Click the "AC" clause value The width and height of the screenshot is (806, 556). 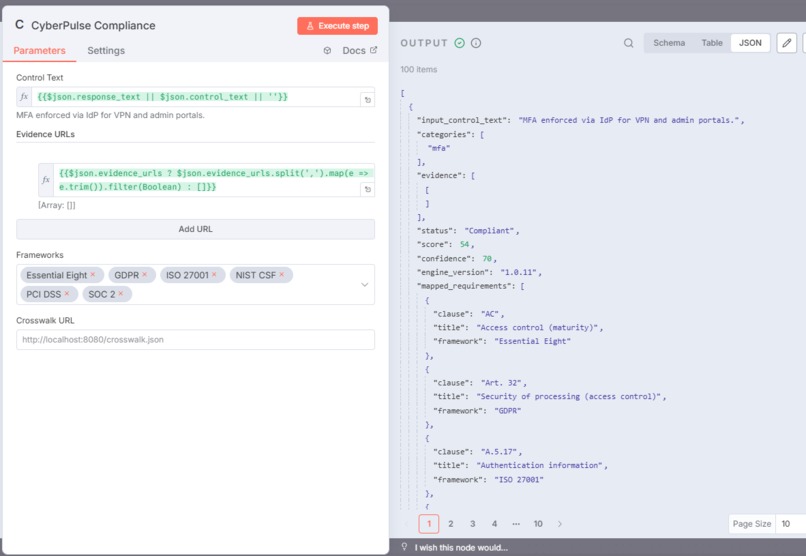point(490,314)
